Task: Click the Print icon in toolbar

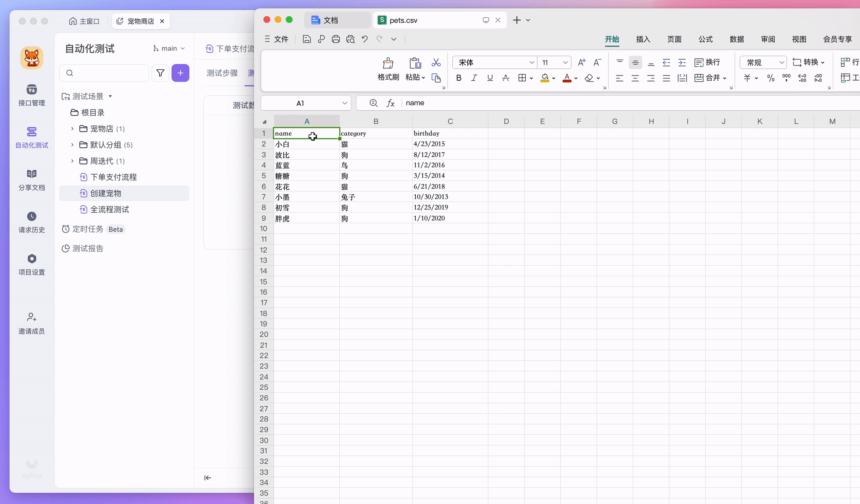Action: pyautogui.click(x=336, y=39)
